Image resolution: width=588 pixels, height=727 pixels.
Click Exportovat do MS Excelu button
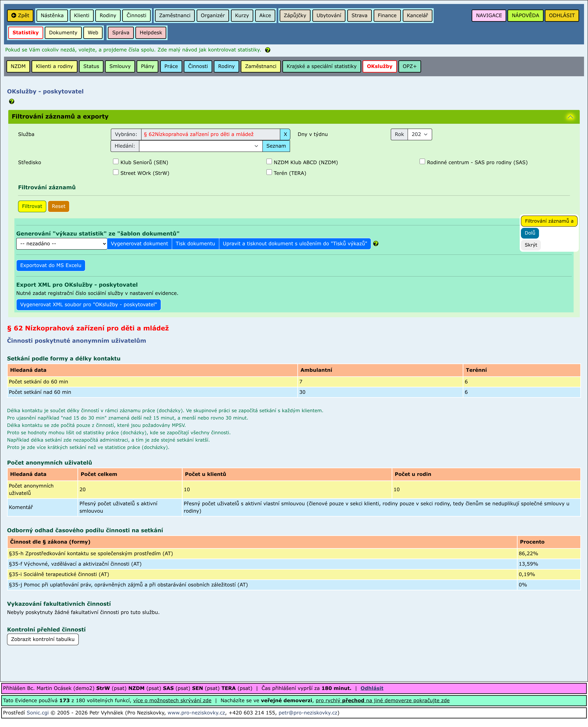point(51,266)
